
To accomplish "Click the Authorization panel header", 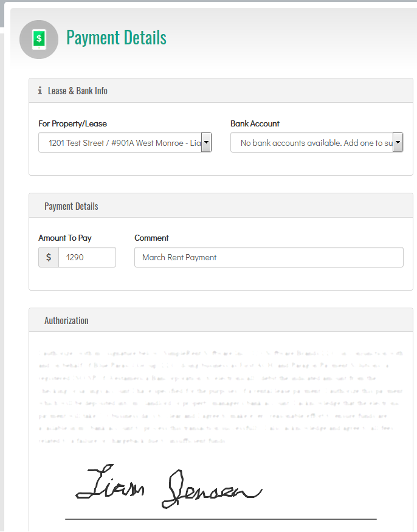I will point(221,320).
